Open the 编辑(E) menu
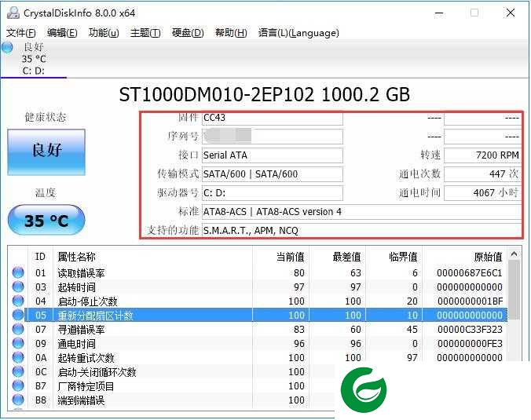 point(62,33)
